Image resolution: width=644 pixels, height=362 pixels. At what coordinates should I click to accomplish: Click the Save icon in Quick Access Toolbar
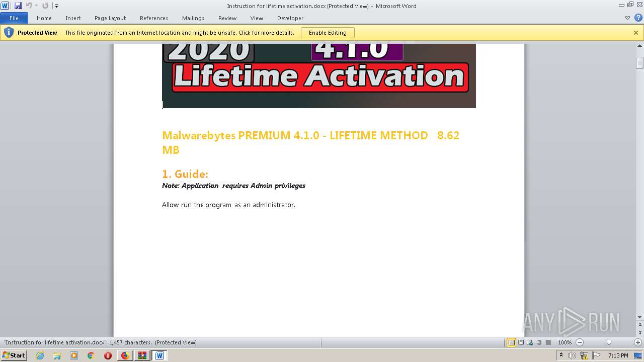click(18, 6)
